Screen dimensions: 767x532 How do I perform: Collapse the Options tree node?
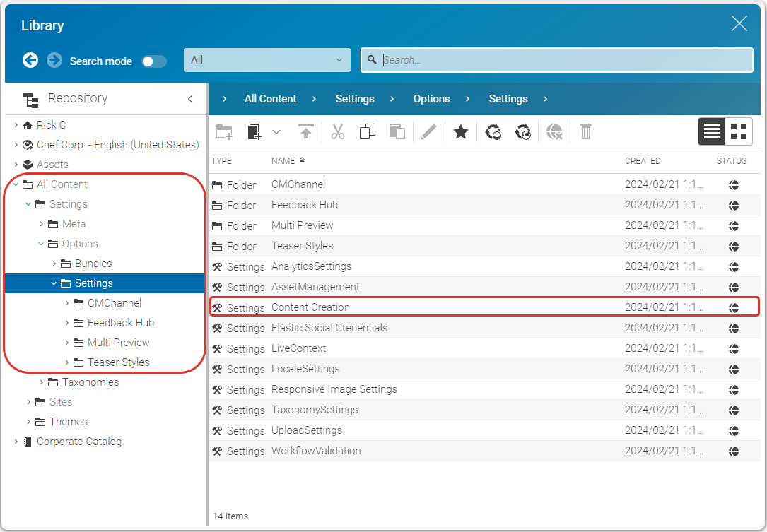41,243
